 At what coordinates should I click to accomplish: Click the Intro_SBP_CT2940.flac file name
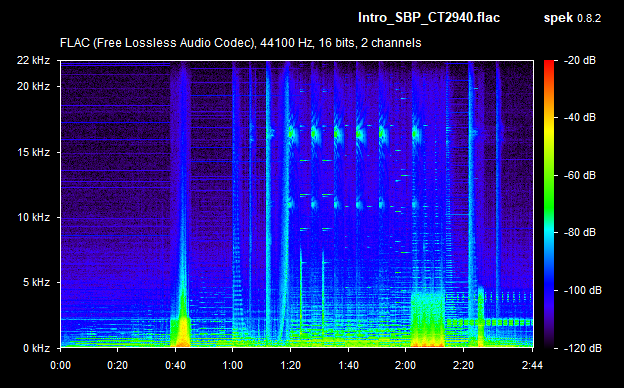click(429, 18)
